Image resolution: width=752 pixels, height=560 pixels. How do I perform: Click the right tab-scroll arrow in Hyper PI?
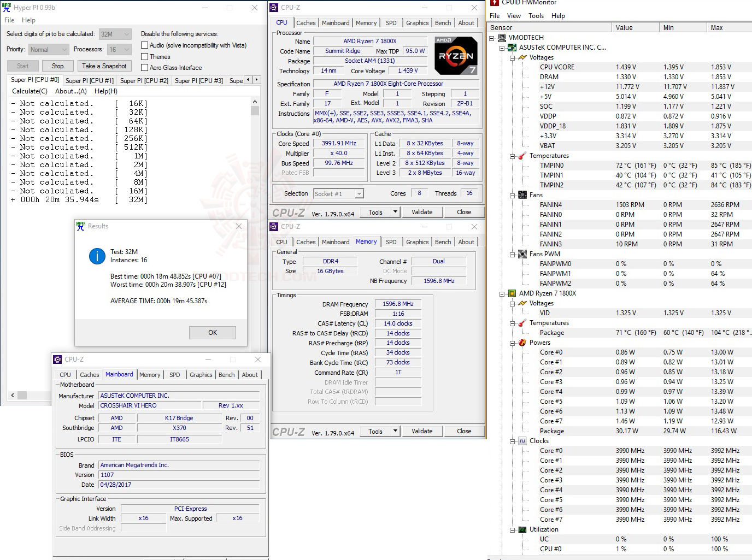(256, 80)
